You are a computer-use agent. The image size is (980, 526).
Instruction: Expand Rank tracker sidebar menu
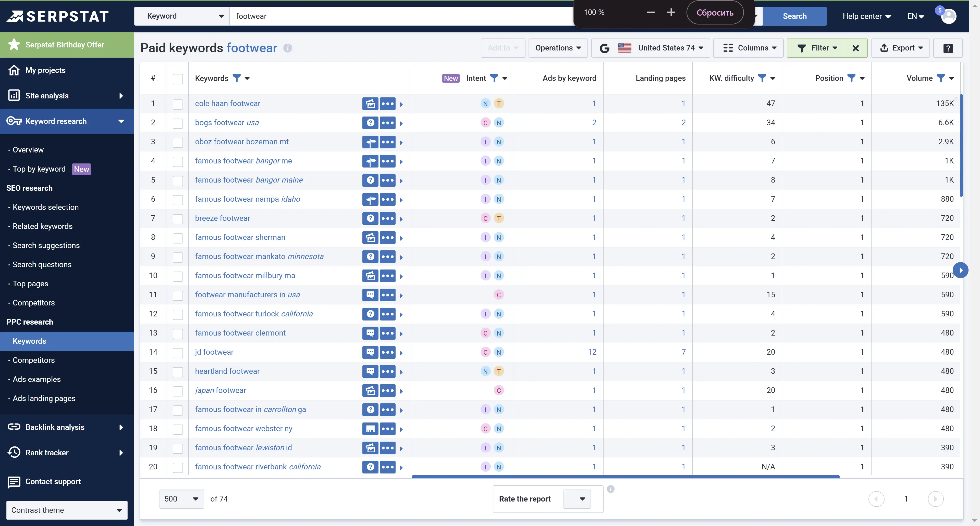67,453
